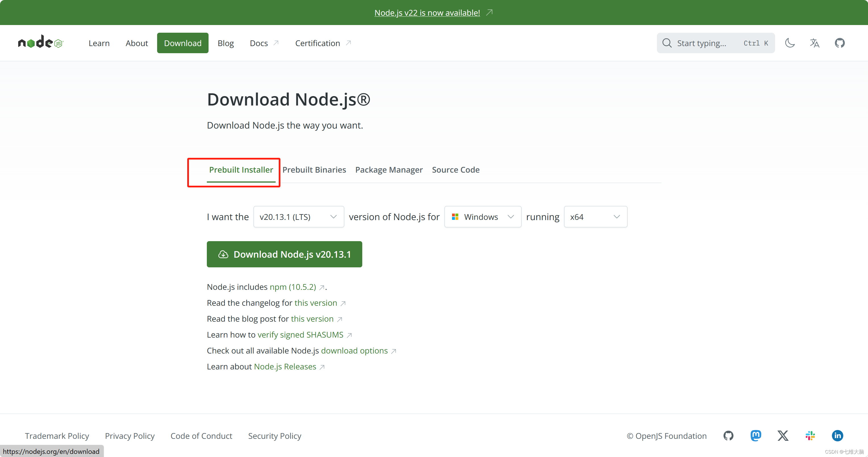
Task: Open the Certification nav link
Action: pos(323,43)
